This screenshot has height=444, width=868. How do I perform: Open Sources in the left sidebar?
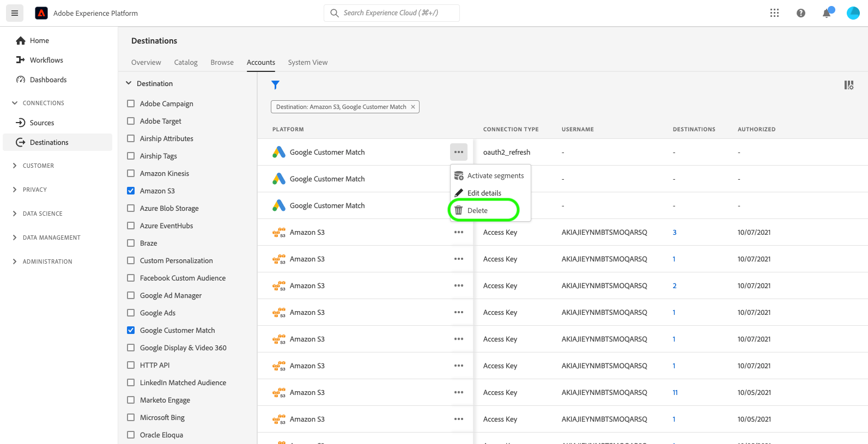point(41,123)
